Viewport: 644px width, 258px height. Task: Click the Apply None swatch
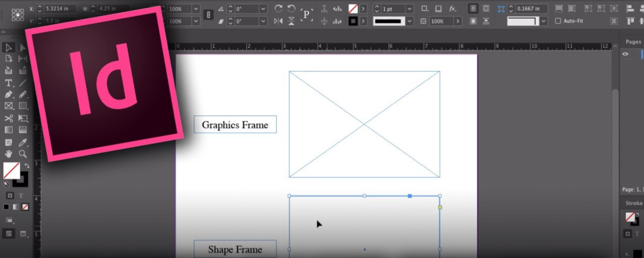pyautogui.click(x=25, y=207)
